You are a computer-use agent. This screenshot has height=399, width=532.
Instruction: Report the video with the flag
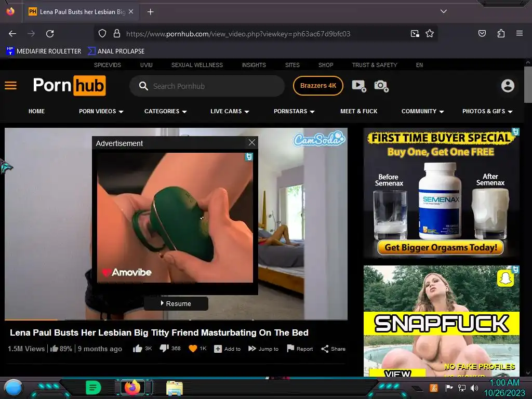(300, 349)
